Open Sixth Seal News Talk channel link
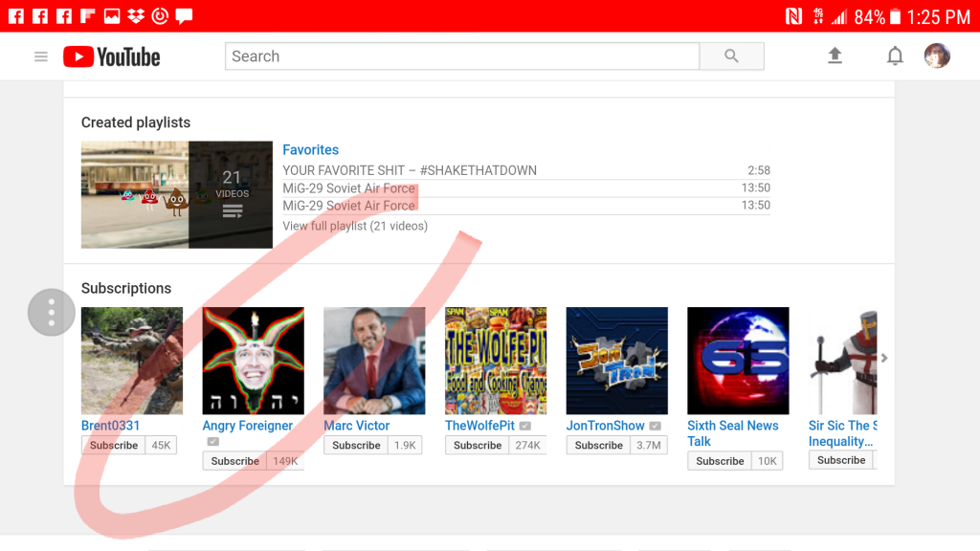The width and height of the screenshot is (980, 551). (732, 433)
